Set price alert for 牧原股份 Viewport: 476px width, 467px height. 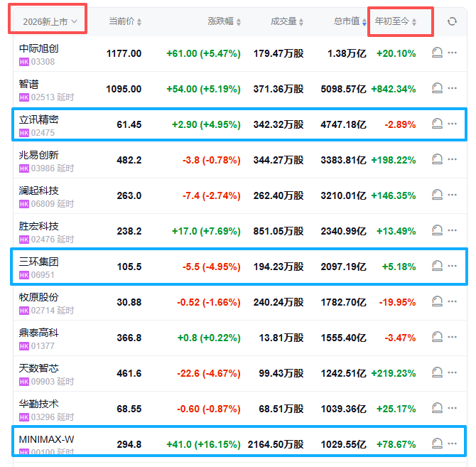pyautogui.click(x=437, y=301)
